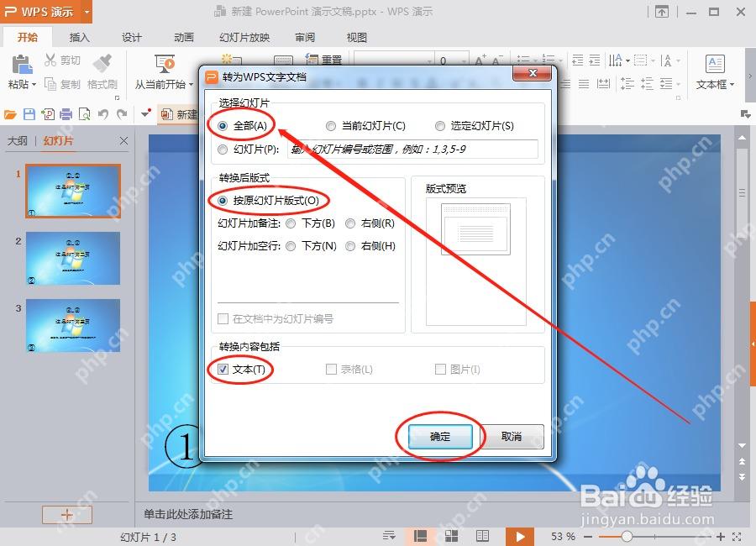Open the 设计 ribbon tab
This screenshot has height=546, width=756.
[x=132, y=37]
